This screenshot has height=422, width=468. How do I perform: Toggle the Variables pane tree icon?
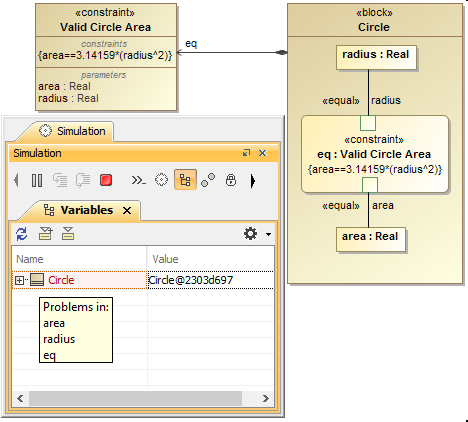click(185, 180)
